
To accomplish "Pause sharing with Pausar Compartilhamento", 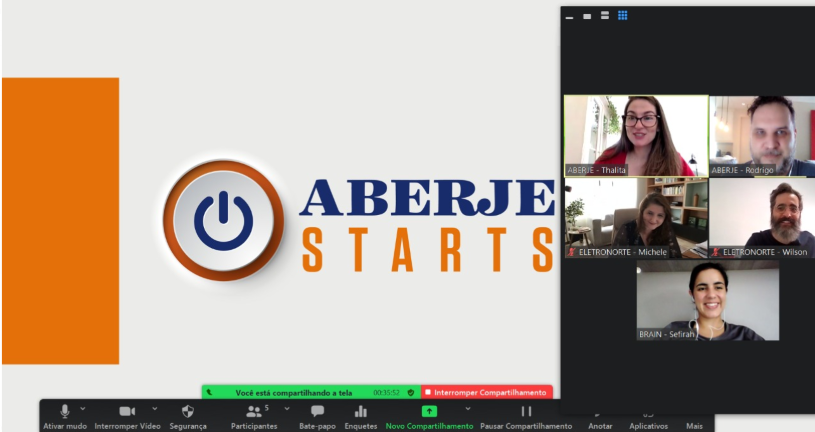I will pyautogui.click(x=526, y=411).
